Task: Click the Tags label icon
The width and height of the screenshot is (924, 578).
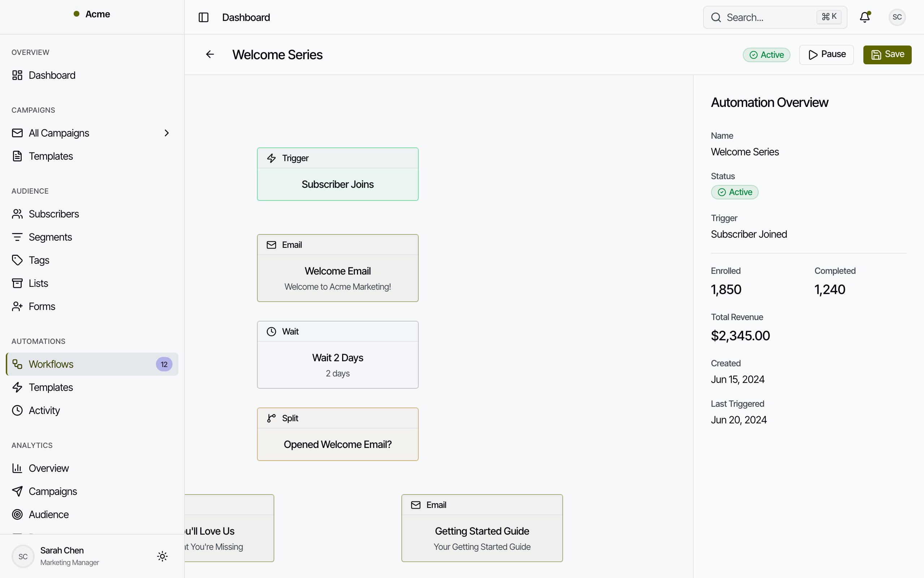Action: tap(17, 260)
